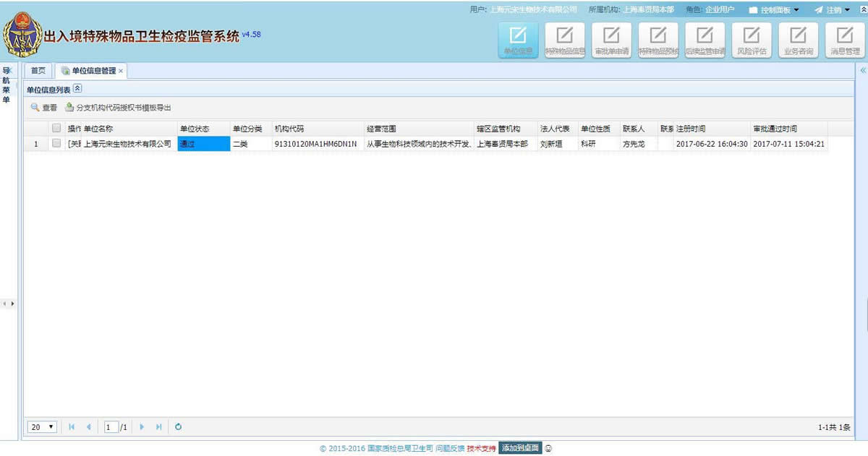This screenshot has width=868, height=456.
Task: Switch to the 首页 tab
Action: [x=38, y=71]
